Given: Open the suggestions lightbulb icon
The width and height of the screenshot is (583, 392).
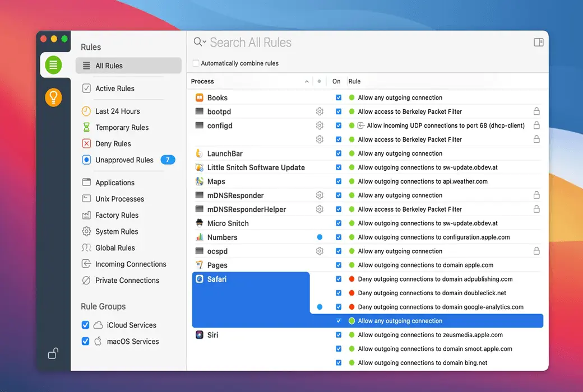Looking at the screenshot, I should click(x=53, y=97).
